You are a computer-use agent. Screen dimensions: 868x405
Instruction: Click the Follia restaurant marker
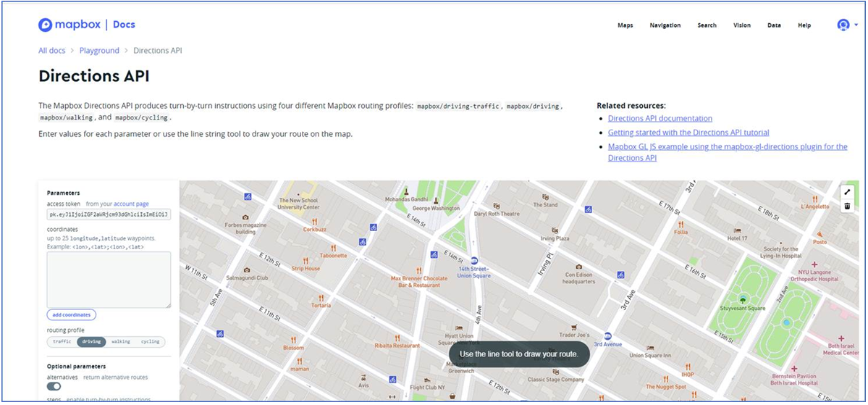tap(681, 225)
